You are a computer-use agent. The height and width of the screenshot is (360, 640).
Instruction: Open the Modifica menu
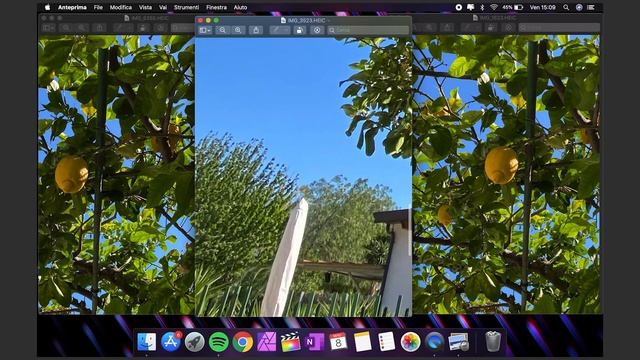point(121,7)
